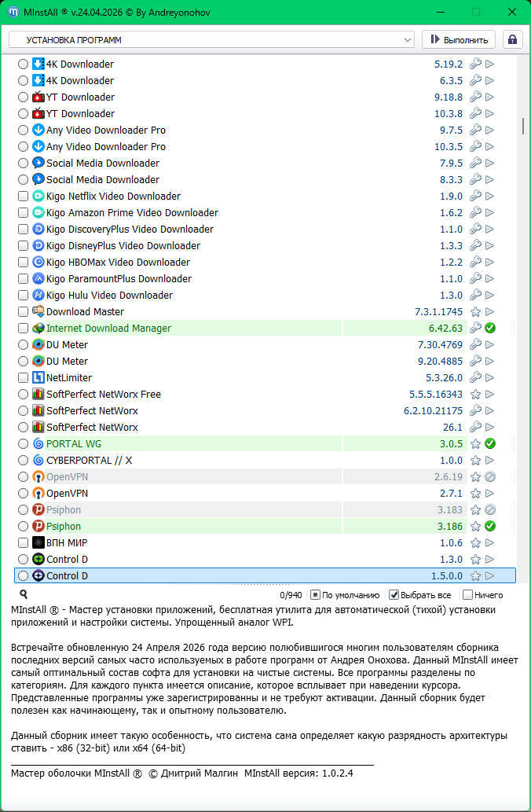Click the star icon for Download Master
This screenshot has width=531, height=812.
(475, 312)
